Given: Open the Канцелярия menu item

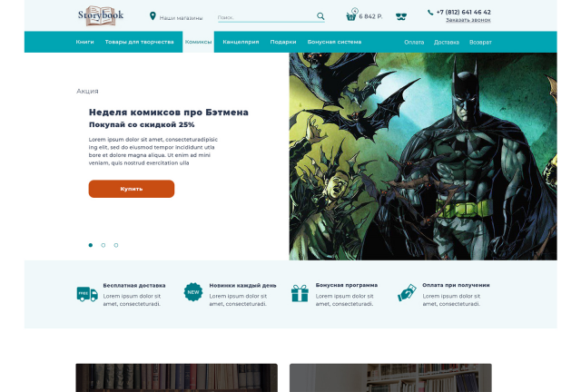Looking at the screenshot, I should click(241, 42).
